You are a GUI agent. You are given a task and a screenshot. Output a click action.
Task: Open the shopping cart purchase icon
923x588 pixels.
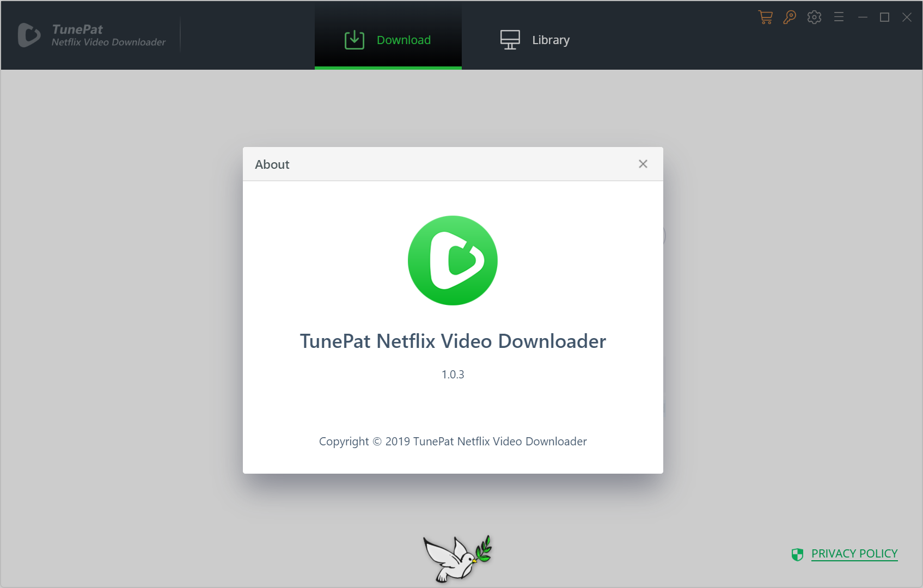click(x=766, y=17)
